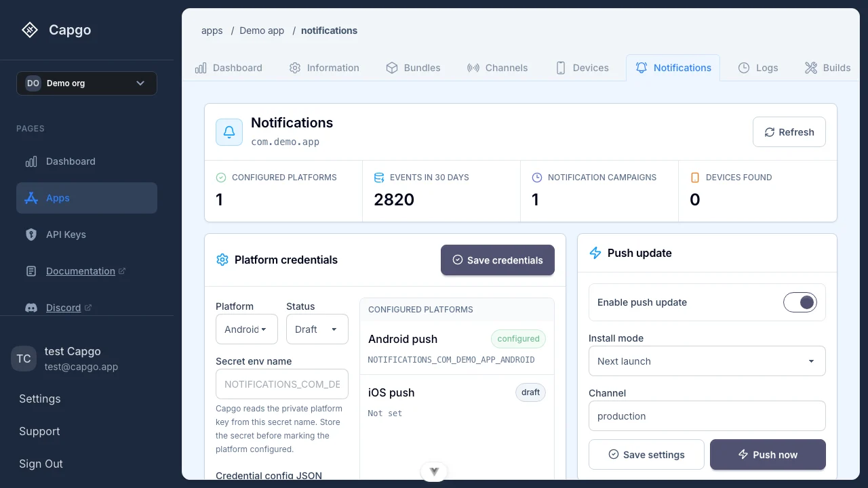Focus the Channel input field
868x488 pixels.
click(x=707, y=416)
